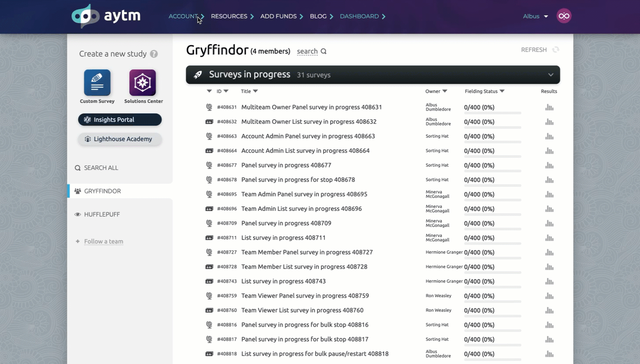This screenshot has width=640, height=364.
Task: Open the Custom Survey icon
Action: pos(97,83)
